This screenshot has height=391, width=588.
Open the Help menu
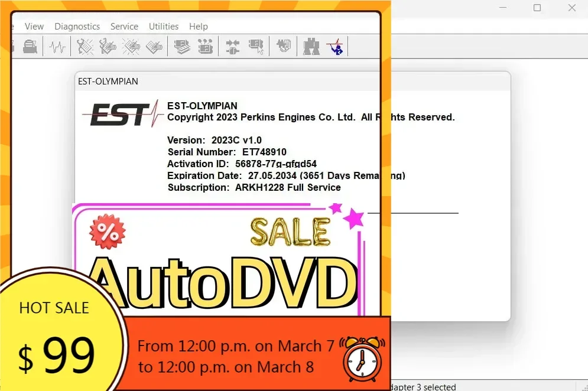199,27
